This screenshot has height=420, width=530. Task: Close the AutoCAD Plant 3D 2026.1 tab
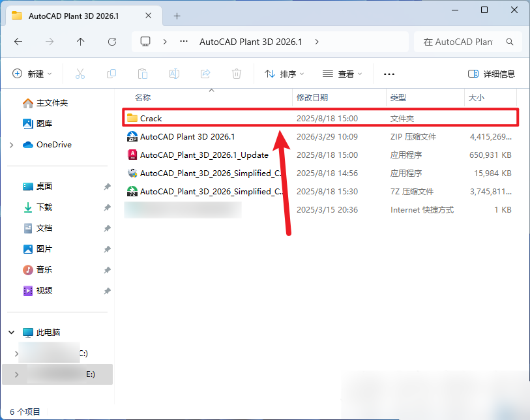(x=148, y=16)
